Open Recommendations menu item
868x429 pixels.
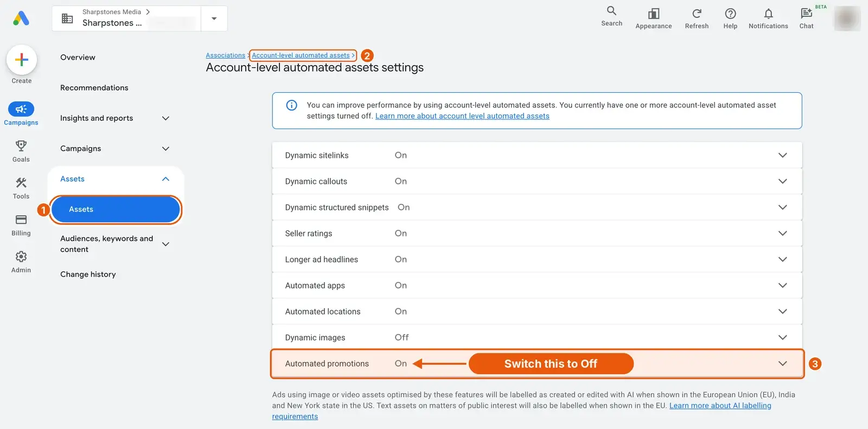[94, 88]
